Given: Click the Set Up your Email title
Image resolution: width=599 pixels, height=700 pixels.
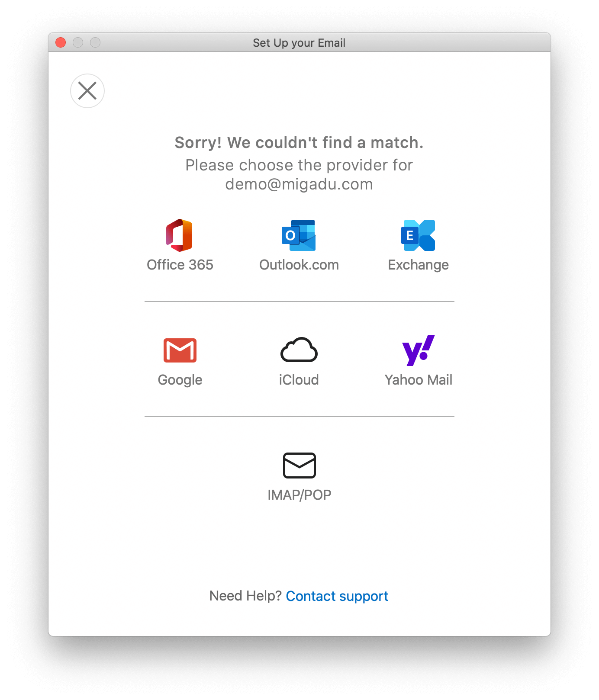Looking at the screenshot, I should (299, 43).
